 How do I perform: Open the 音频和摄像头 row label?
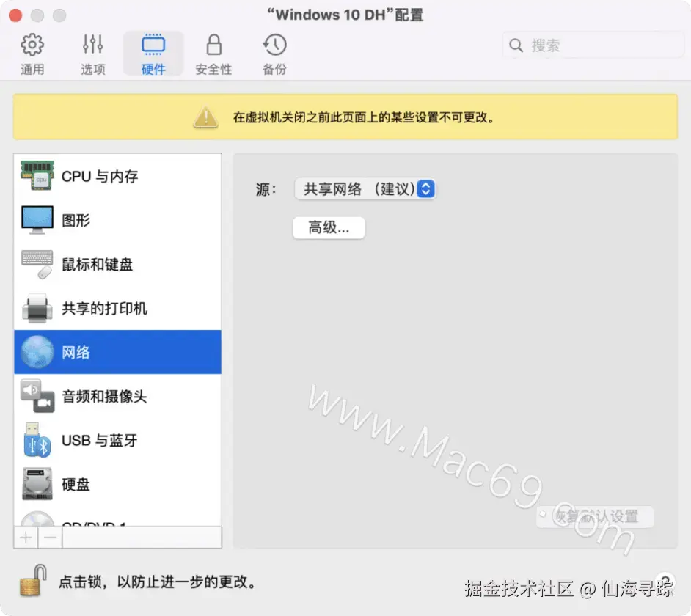[x=104, y=396]
